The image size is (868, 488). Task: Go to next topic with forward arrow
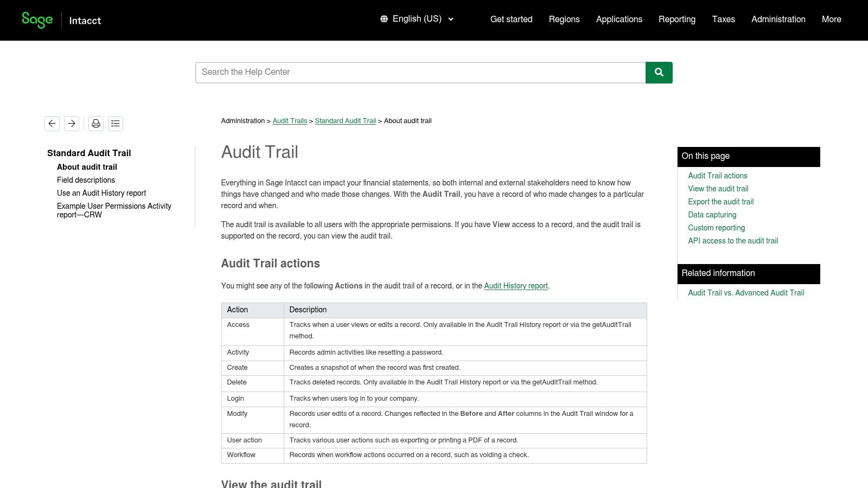point(72,124)
